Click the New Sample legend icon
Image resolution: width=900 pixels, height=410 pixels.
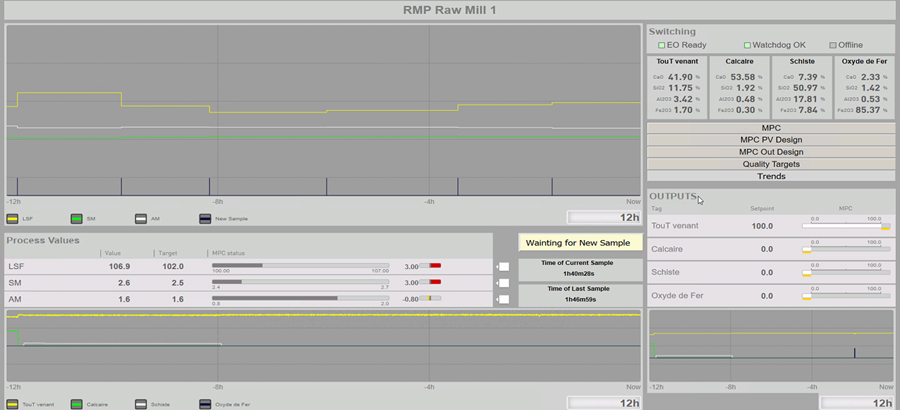205,217
